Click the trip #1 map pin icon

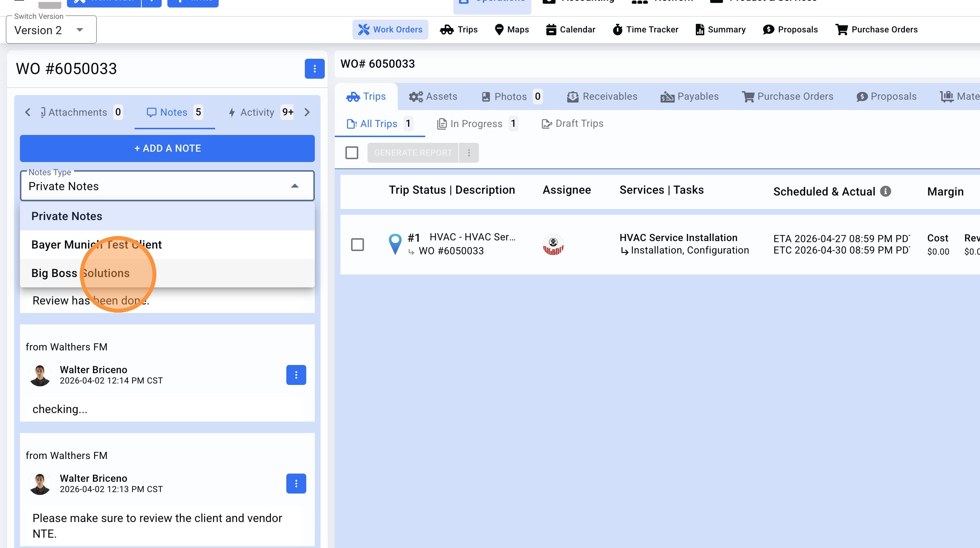(395, 244)
